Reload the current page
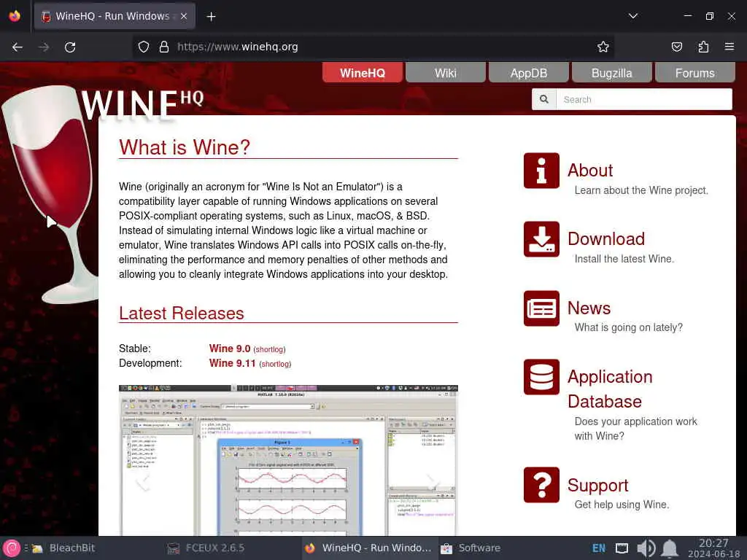 (70, 47)
